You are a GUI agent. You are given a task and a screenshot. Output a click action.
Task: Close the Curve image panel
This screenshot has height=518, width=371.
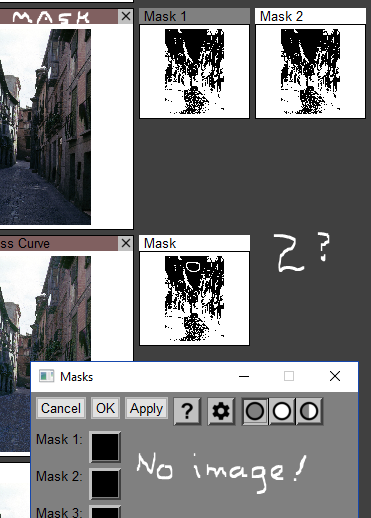(x=126, y=243)
